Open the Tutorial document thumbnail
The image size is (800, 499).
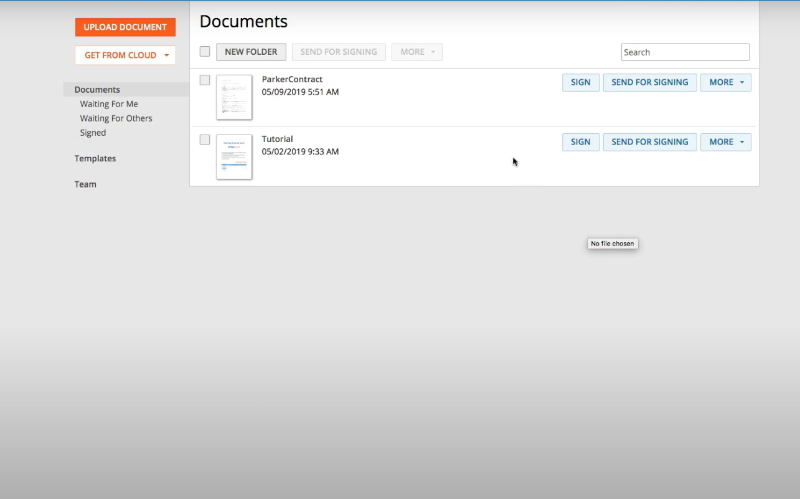pos(234,157)
